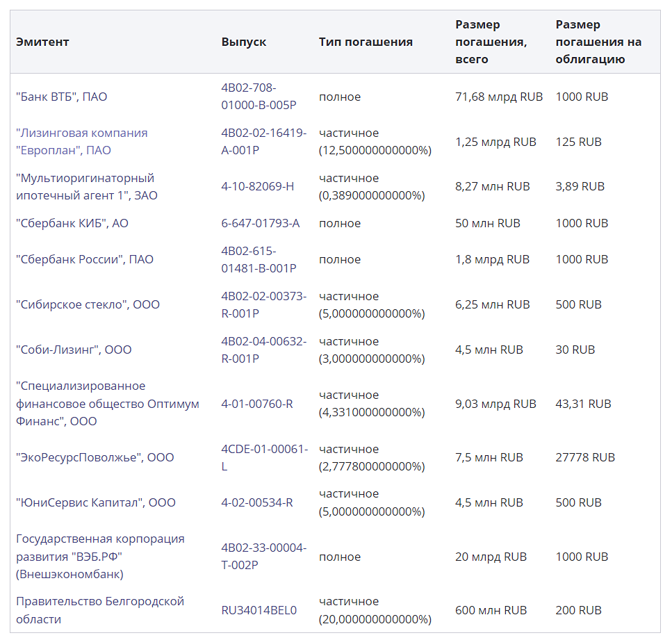Click the Правительство Белгородской области issuer
The image size is (672, 640).
(100, 609)
